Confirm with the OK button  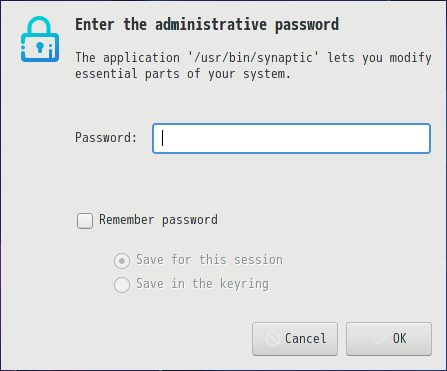pos(389,339)
